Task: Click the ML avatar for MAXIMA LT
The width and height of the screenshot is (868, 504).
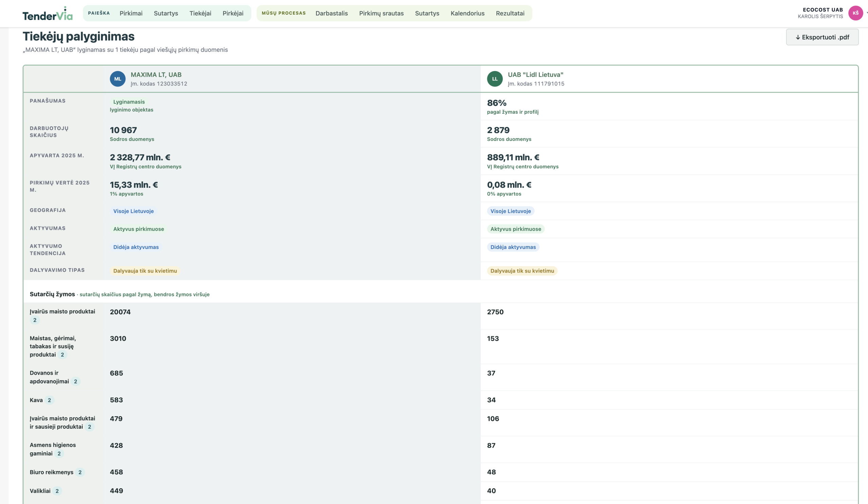Action: pyautogui.click(x=117, y=79)
